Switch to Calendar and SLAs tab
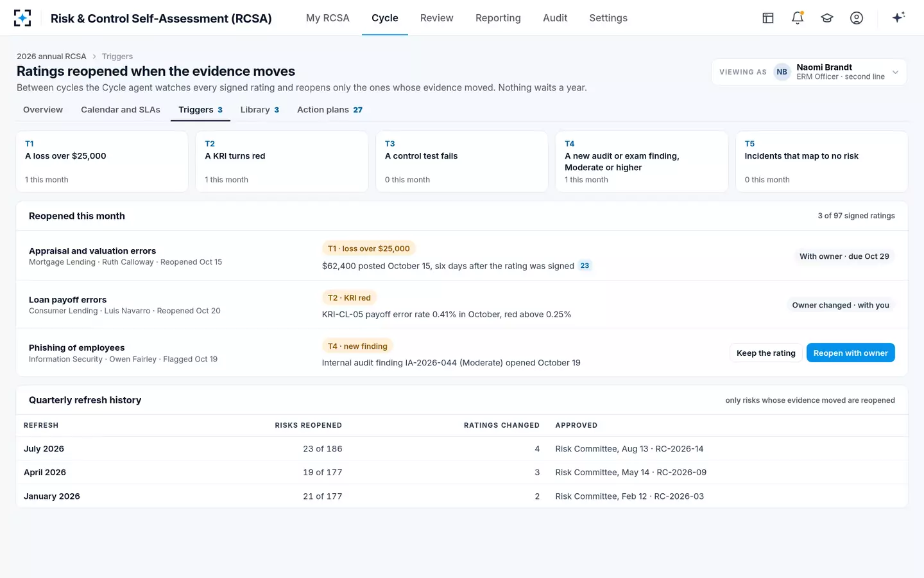 pos(121,110)
